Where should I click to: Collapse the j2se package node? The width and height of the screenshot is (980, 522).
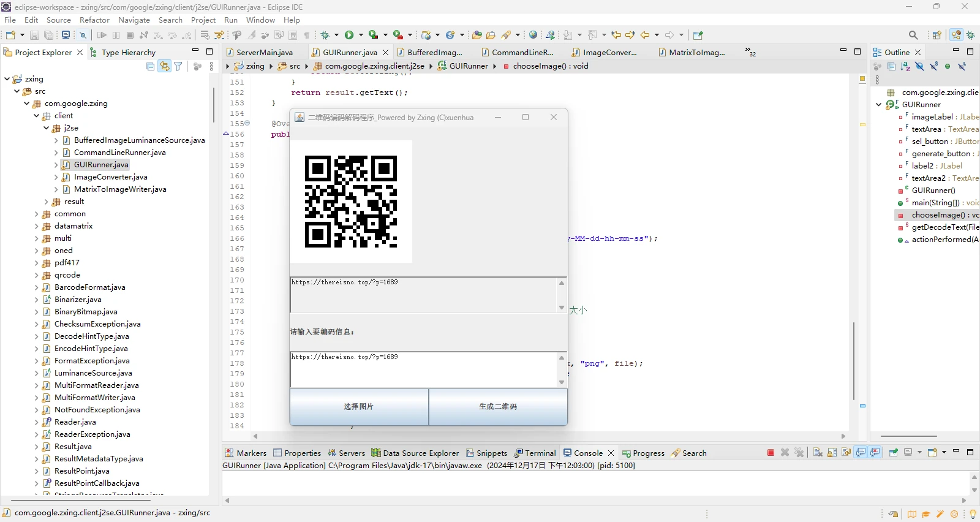click(47, 128)
